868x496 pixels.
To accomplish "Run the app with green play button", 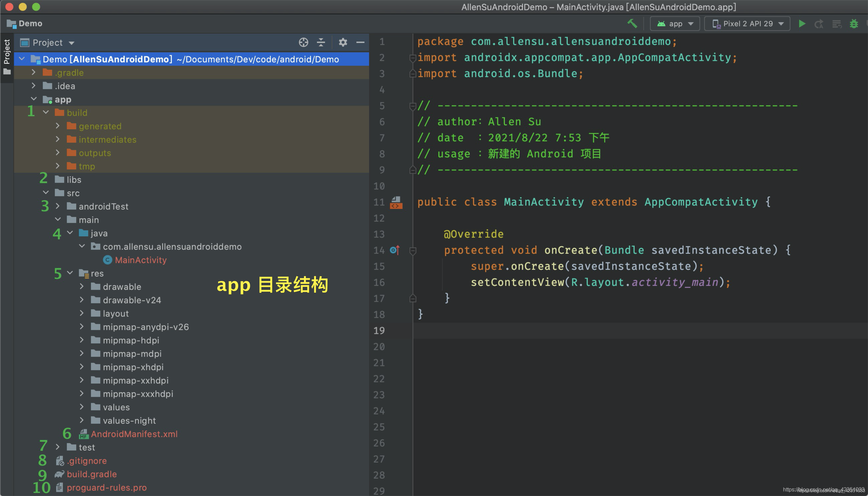I will [802, 24].
